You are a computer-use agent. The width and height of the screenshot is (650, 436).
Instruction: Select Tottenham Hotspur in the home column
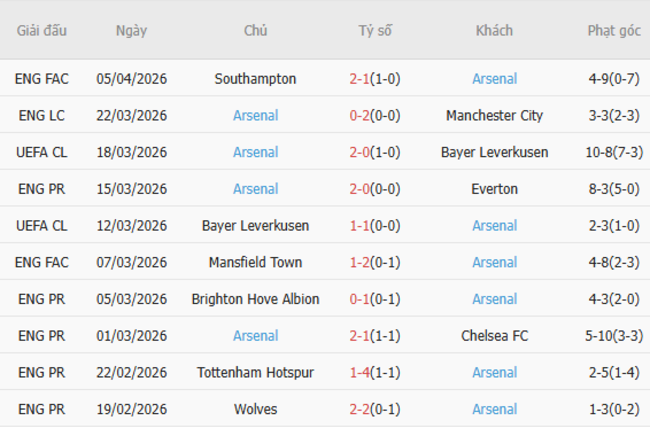click(x=255, y=372)
